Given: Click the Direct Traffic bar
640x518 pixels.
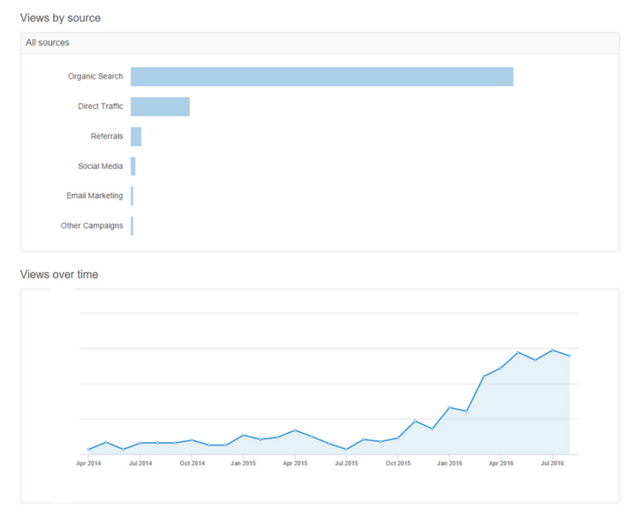Looking at the screenshot, I should click(x=160, y=107).
